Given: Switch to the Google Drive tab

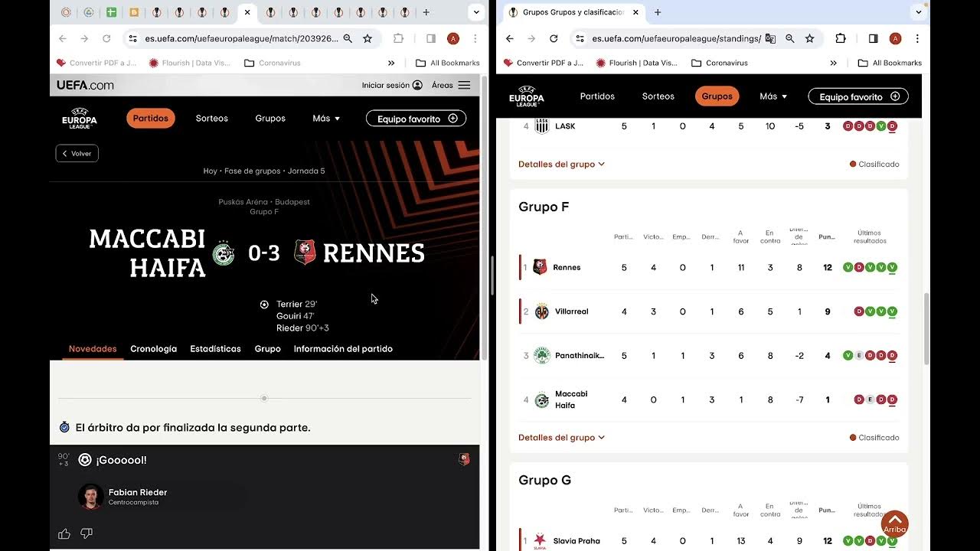Looking at the screenshot, I should coord(89,12).
